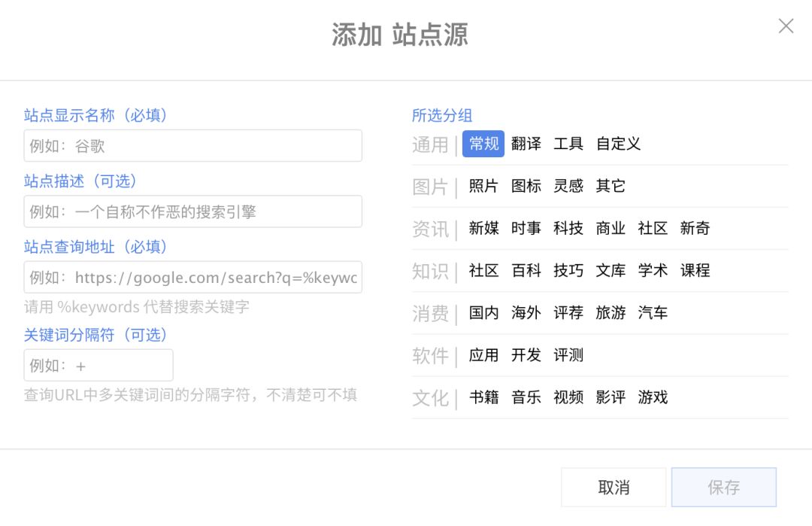Screen dimensions: 812x526
Task: Select the 技巧 group
Action: tap(568, 270)
